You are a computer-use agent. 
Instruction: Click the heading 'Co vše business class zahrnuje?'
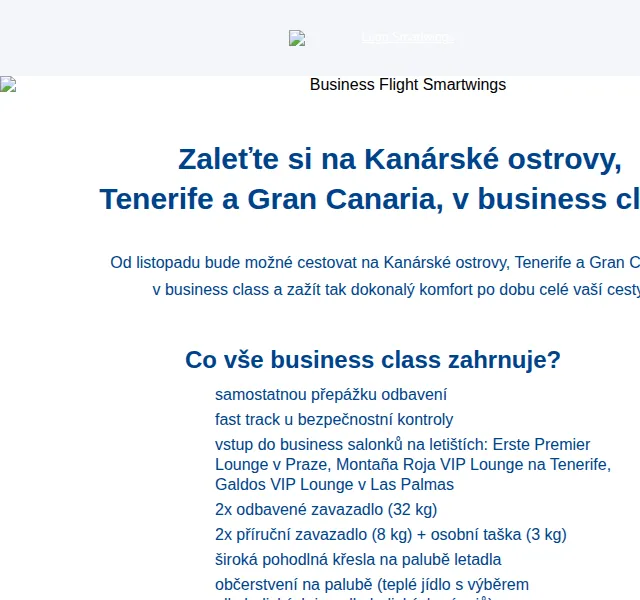(x=373, y=360)
